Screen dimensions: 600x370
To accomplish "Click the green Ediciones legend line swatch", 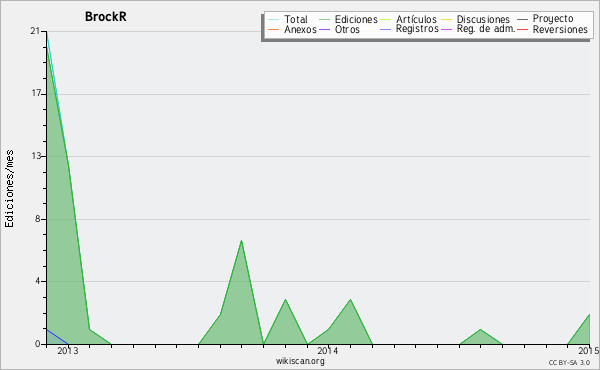I will 324,19.
